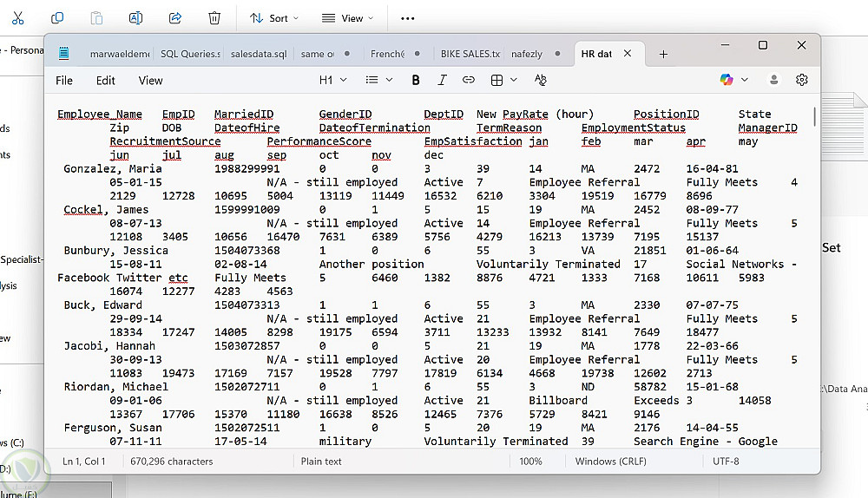Open the H1 heading dropdown

(x=332, y=80)
